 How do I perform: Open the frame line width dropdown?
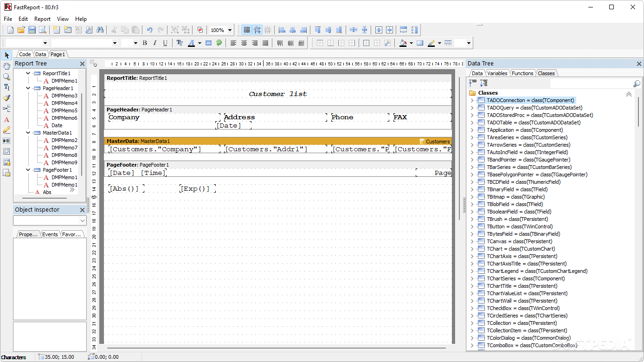469,43
